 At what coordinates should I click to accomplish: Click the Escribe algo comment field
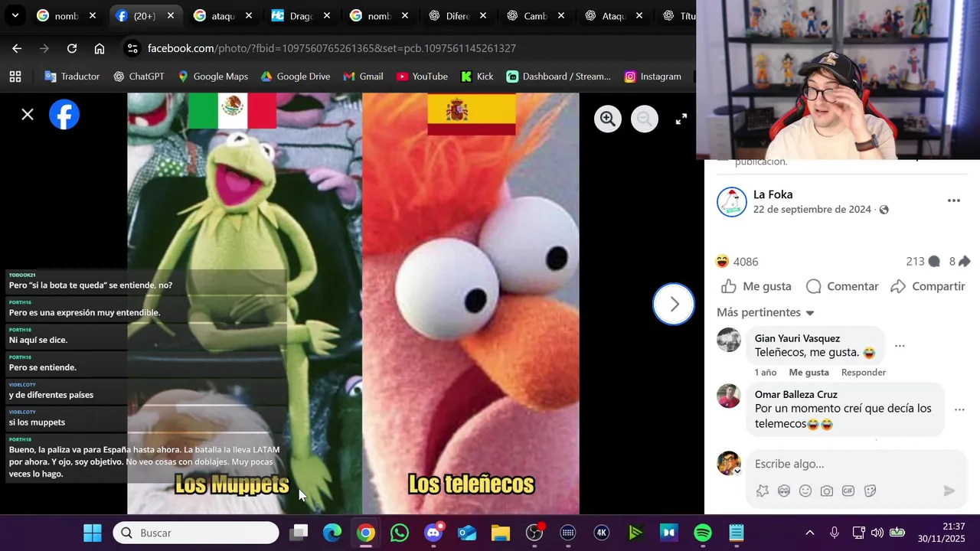point(856,464)
